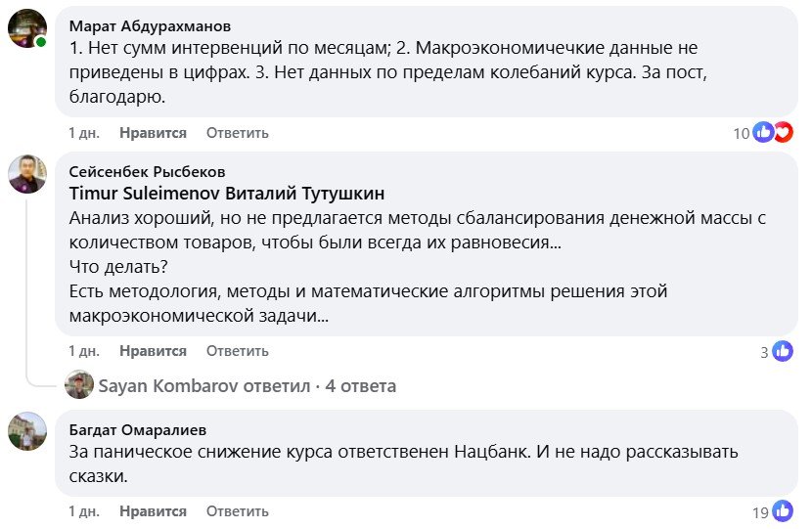Reply to Сейсенбек Рысбеков's comment
Screen dimensions: 812x529
[237, 351]
